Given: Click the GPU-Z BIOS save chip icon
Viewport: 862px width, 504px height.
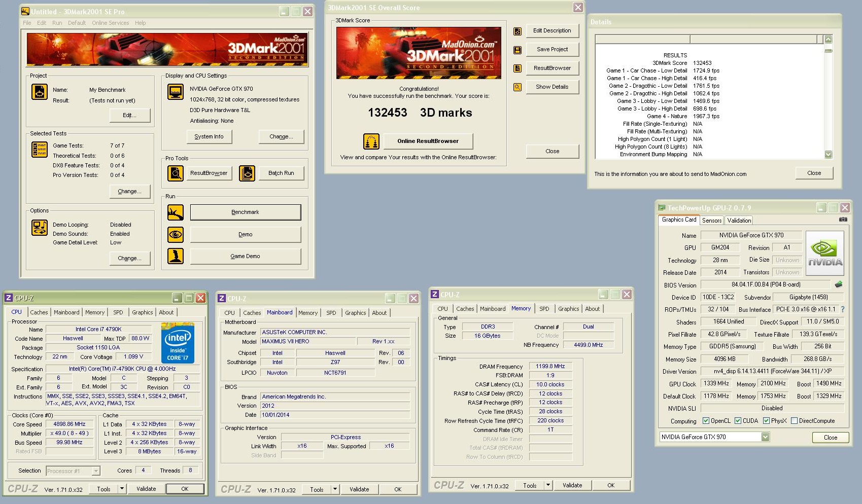Looking at the screenshot, I should click(x=839, y=284).
